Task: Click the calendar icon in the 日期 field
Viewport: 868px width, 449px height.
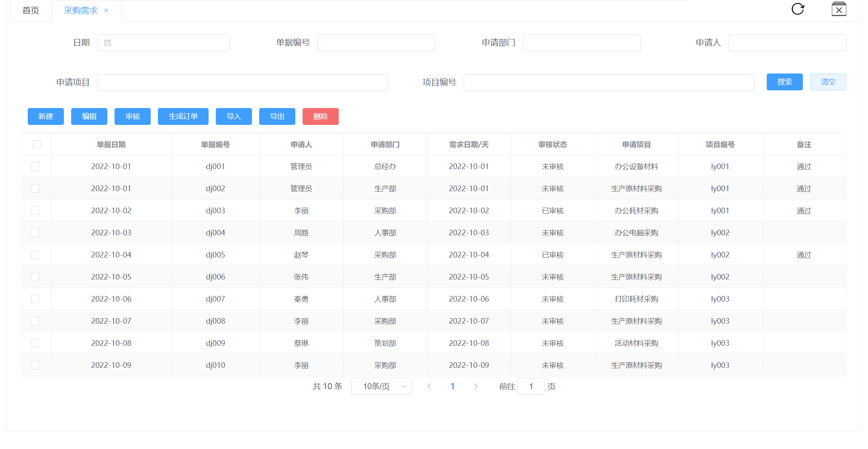Action: click(x=108, y=43)
